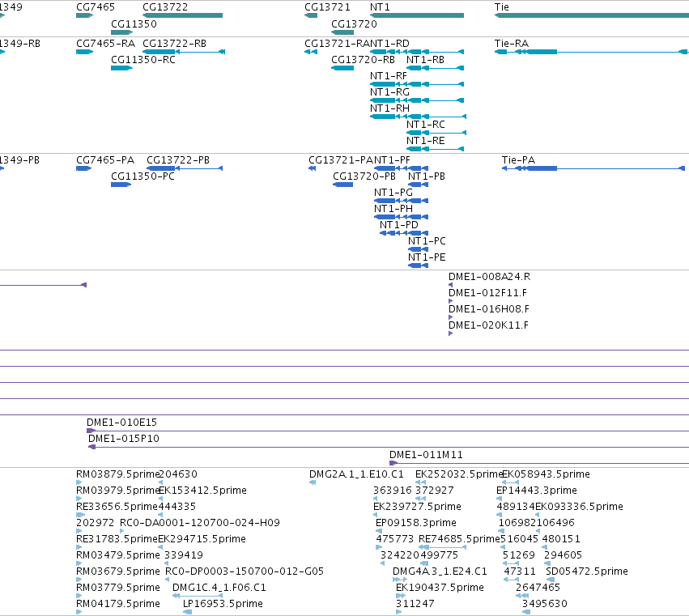Select EST EK294715.5prime
Screen dimensions: 689x616
click(x=202, y=539)
